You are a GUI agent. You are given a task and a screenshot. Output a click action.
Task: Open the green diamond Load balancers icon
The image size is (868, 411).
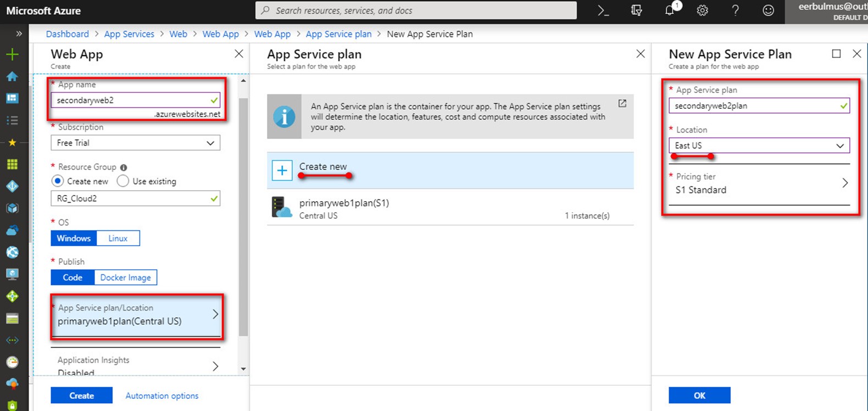[x=12, y=296]
